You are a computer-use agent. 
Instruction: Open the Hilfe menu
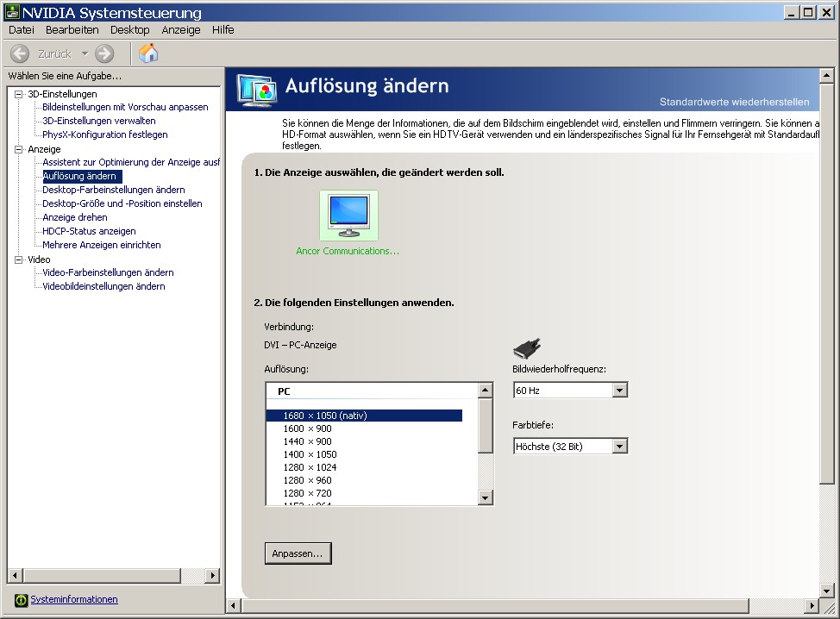(223, 30)
